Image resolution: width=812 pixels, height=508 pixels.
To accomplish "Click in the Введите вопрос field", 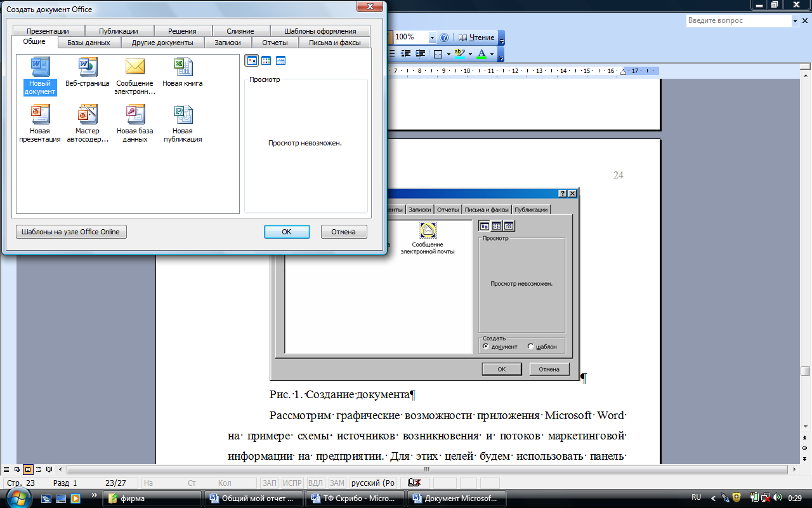I will [x=738, y=21].
